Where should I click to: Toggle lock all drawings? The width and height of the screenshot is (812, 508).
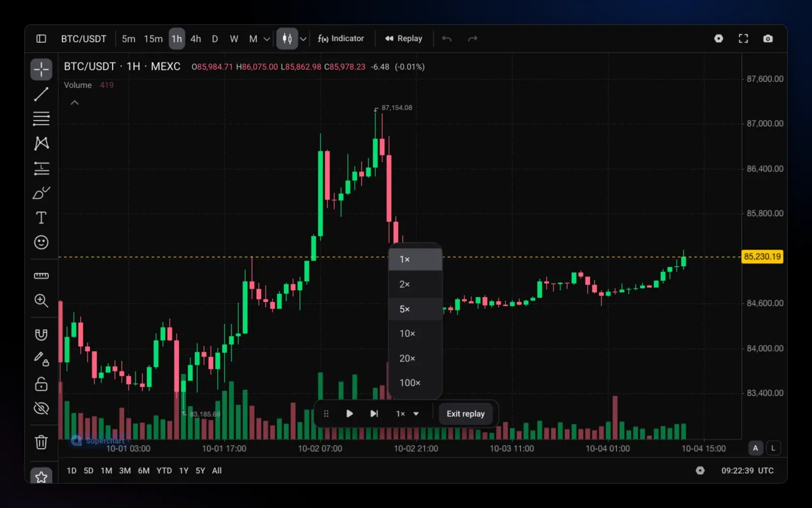click(x=41, y=384)
